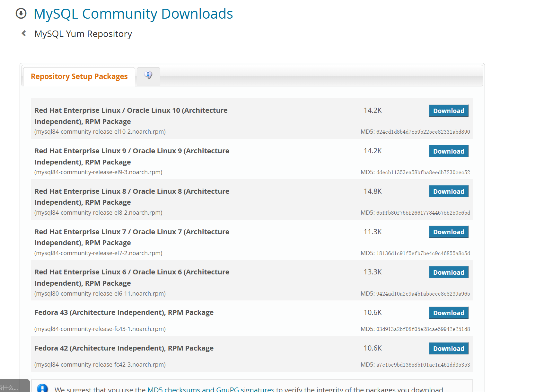Click filename mysql84-community-release-el7-2.noarch.rpm

[x=98, y=253]
